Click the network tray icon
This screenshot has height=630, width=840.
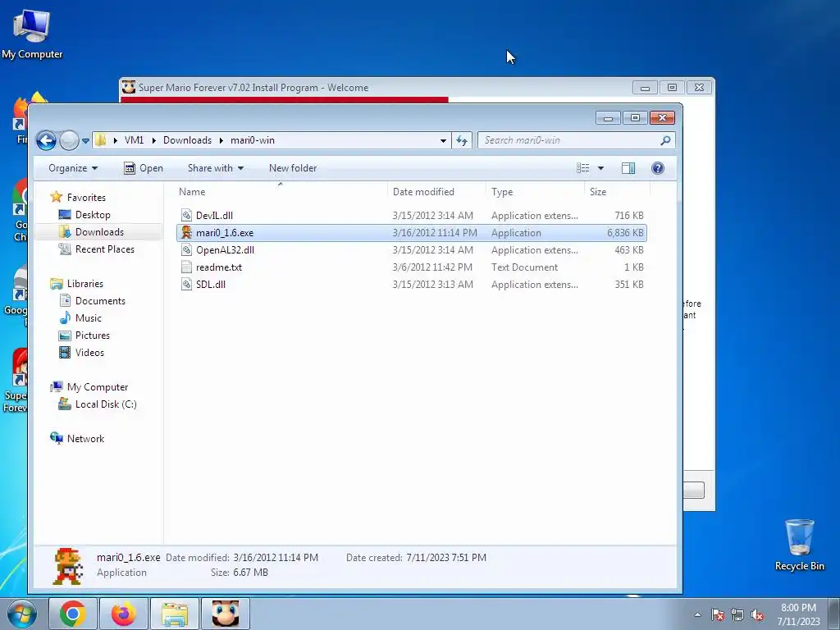tap(737, 614)
